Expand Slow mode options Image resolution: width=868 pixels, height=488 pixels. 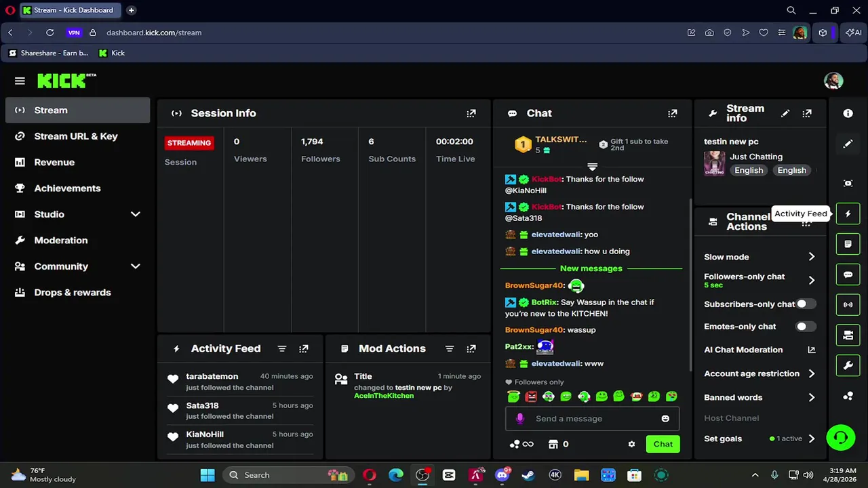(812, 257)
